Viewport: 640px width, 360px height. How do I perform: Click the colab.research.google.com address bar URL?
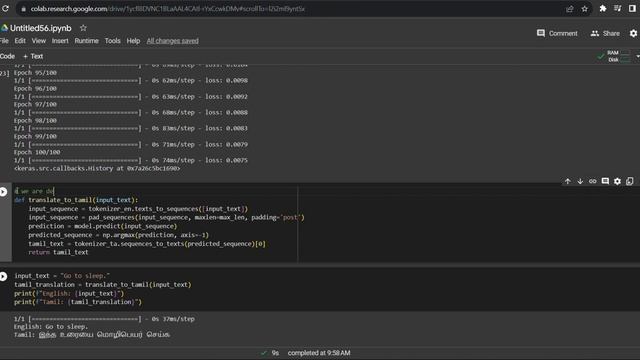point(167,9)
